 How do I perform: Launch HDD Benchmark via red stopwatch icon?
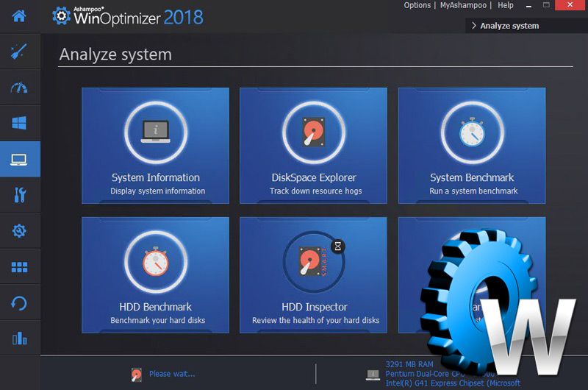tap(156, 262)
